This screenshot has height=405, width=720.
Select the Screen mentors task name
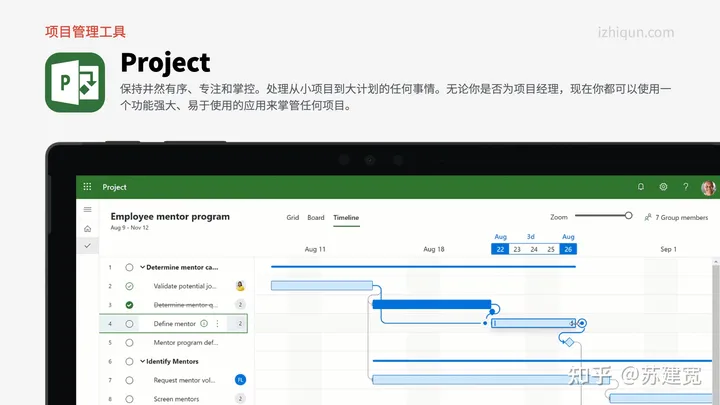(x=176, y=399)
